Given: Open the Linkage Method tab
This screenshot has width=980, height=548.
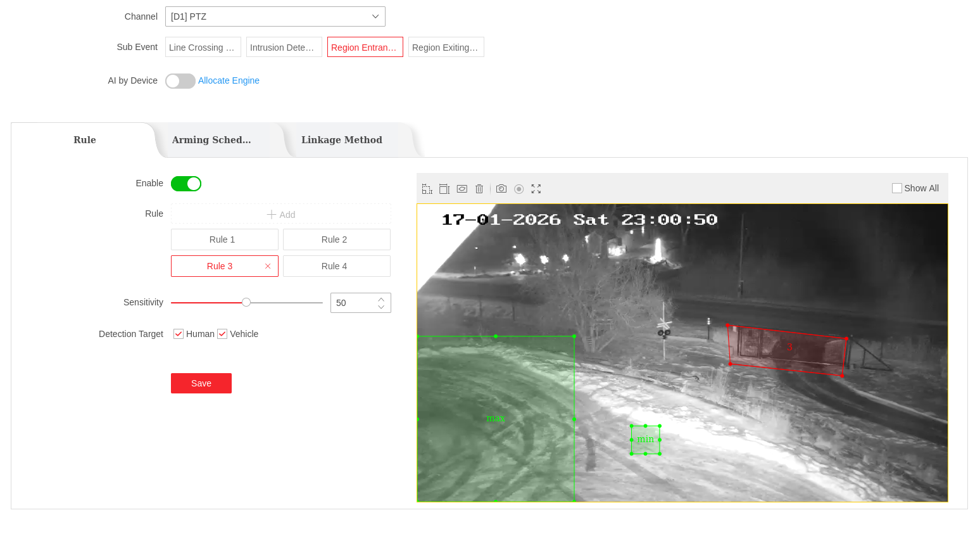Looking at the screenshot, I should click(342, 140).
